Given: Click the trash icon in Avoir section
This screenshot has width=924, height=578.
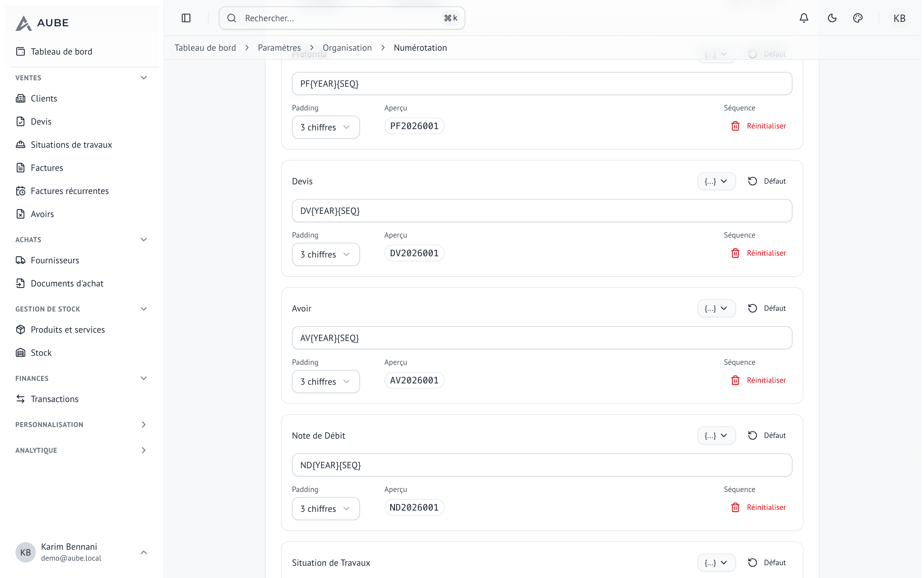Looking at the screenshot, I should (735, 381).
